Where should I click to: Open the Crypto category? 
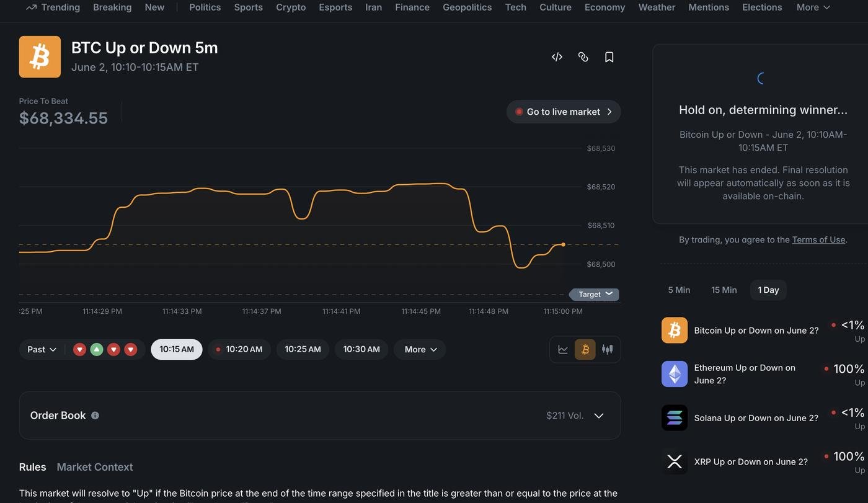coord(291,7)
